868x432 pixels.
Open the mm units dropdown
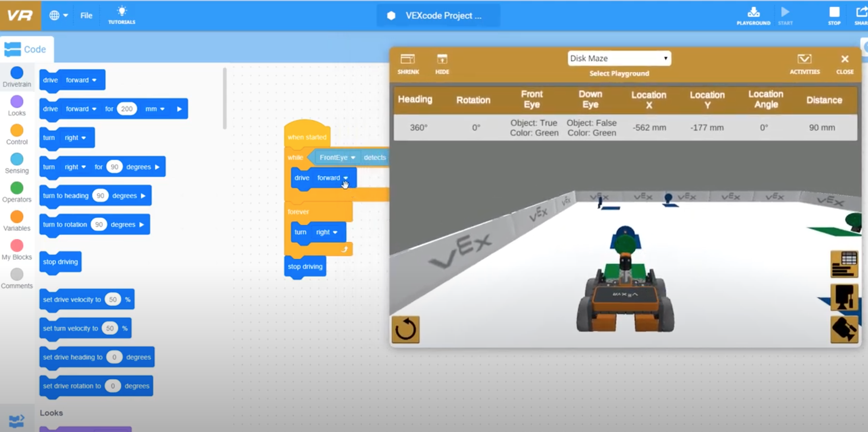click(x=155, y=109)
